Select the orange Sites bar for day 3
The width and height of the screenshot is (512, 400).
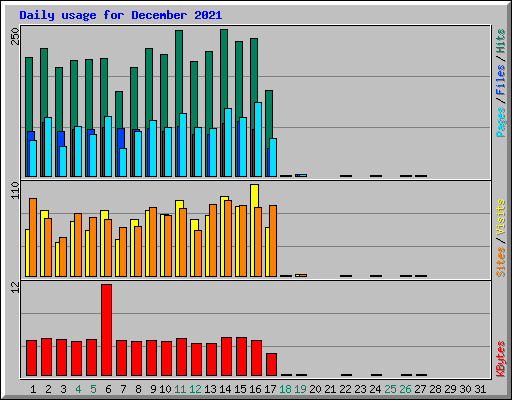(63, 257)
